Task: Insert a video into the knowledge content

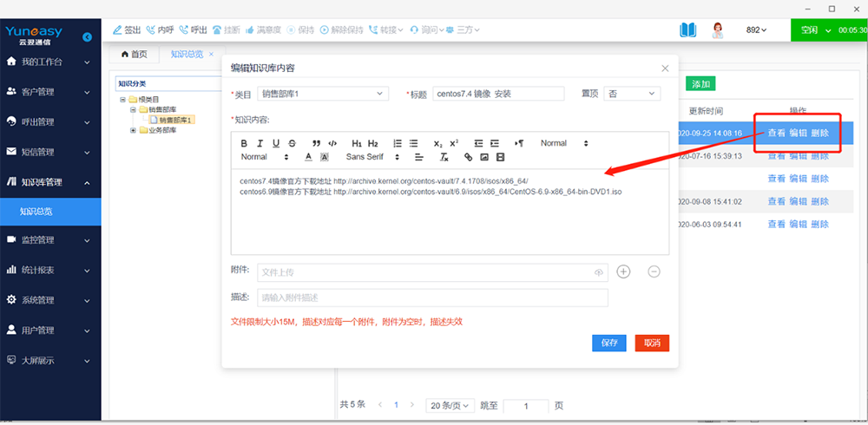Action: [501, 157]
